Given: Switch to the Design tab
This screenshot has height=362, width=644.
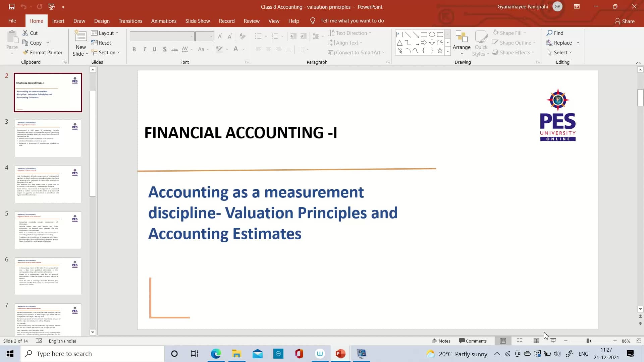Looking at the screenshot, I should (x=102, y=21).
